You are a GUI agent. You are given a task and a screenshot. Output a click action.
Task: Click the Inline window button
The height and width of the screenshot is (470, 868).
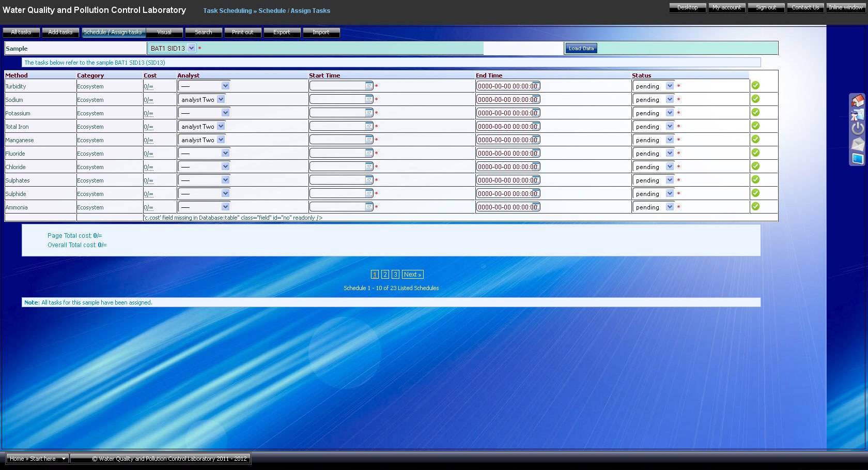pyautogui.click(x=846, y=7)
